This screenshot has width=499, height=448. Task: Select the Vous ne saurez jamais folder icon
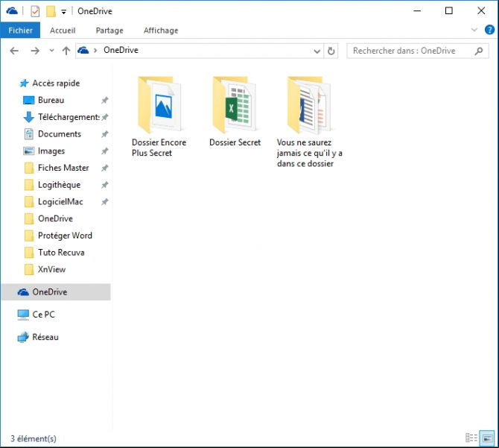[x=309, y=104]
